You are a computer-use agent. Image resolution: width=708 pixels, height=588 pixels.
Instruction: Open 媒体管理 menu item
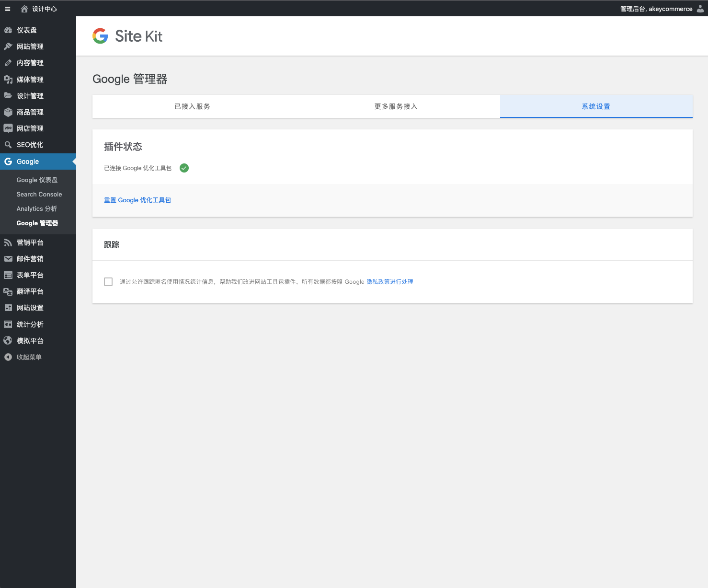pyautogui.click(x=30, y=80)
